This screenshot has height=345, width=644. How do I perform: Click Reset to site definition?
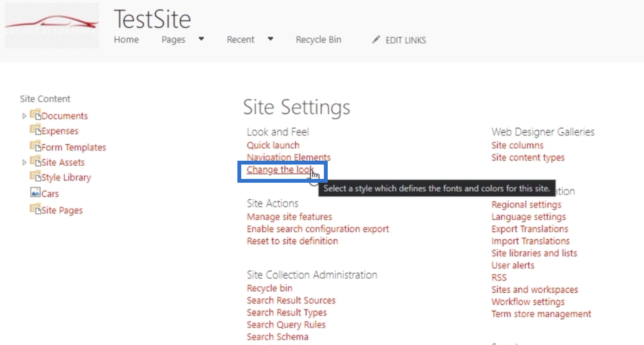(x=293, y=241)
